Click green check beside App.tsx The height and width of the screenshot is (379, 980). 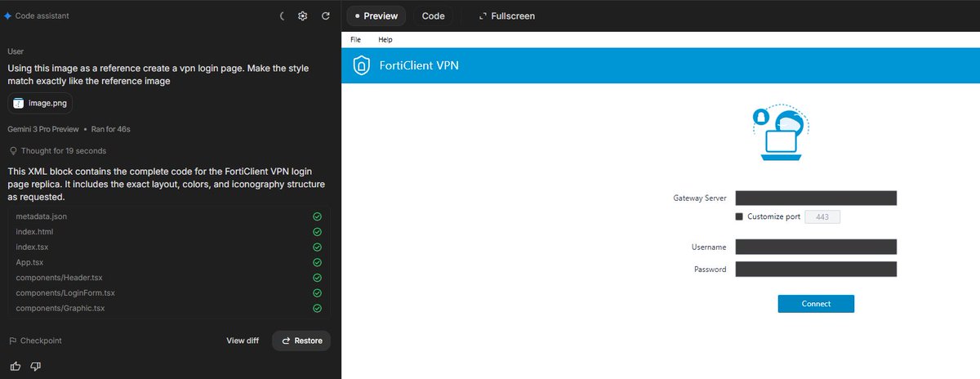317,262
